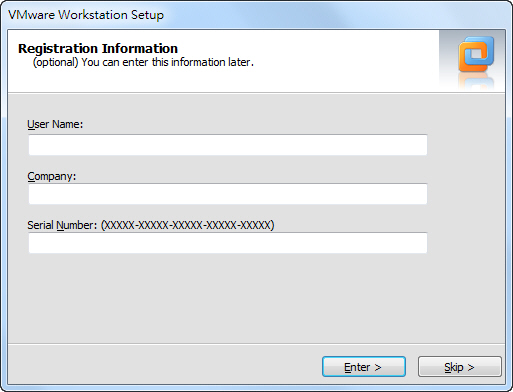Click the separator line under the header banner
This screenshot has width=513, height=392.
pos(256,93)
